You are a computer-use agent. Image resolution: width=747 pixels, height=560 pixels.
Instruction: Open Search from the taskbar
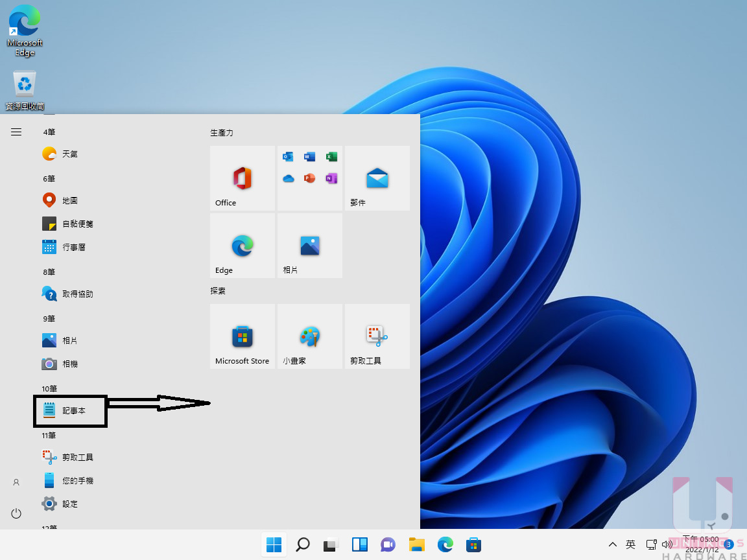303,544
